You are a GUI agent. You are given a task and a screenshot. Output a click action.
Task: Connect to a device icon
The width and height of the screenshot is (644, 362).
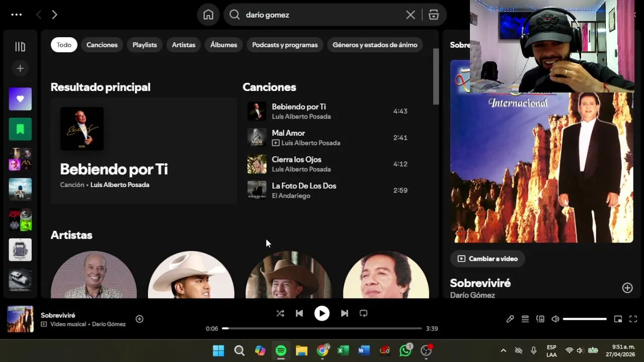point(540,319)
